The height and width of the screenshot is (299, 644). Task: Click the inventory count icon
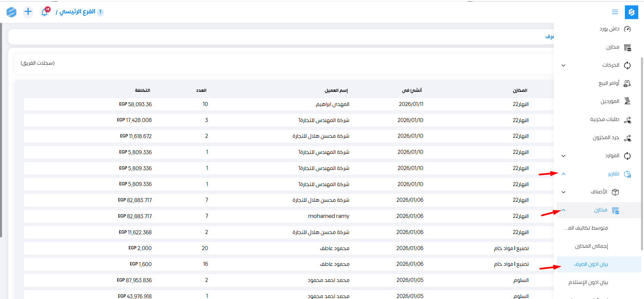(x=627, y=138)
